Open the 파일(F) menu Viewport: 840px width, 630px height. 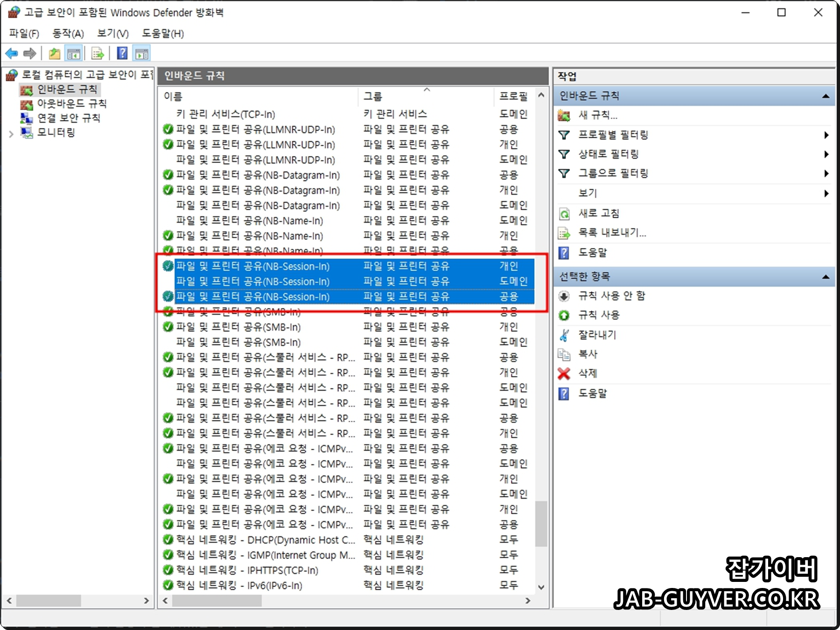[x=24, y=34]
